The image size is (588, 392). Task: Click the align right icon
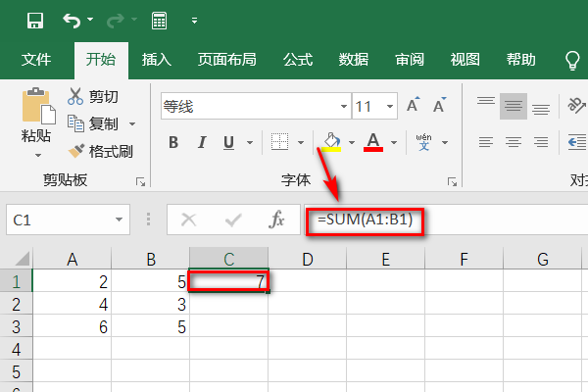541,142
